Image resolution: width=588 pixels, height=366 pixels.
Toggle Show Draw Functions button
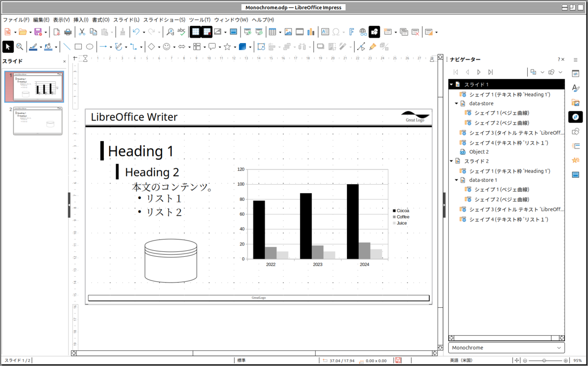tap(374, 32)
